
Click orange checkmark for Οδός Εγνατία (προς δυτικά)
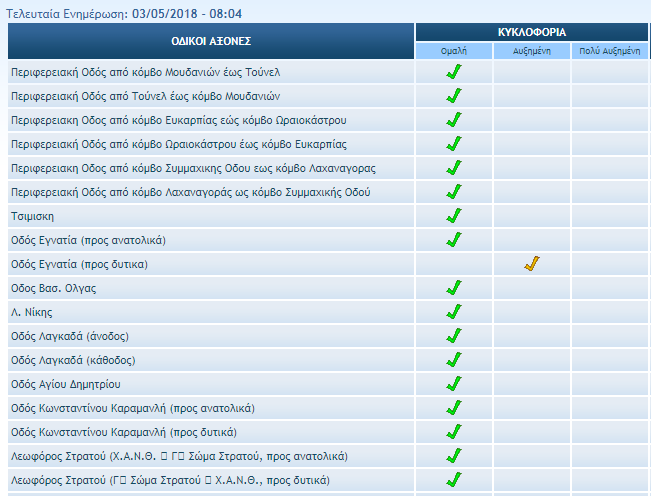tap(532, 264)
